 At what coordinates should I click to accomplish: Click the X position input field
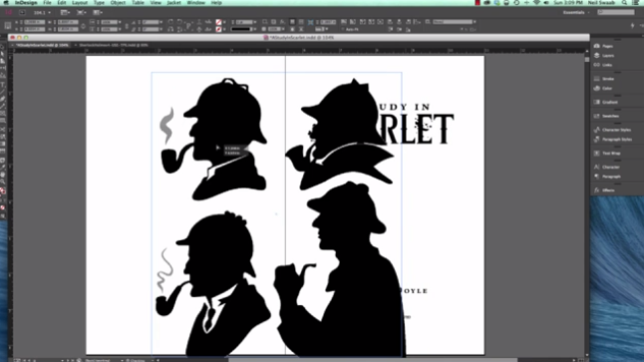(34, 22)
